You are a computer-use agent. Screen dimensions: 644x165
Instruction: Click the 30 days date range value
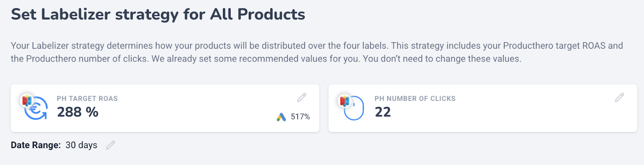[81, 145]
